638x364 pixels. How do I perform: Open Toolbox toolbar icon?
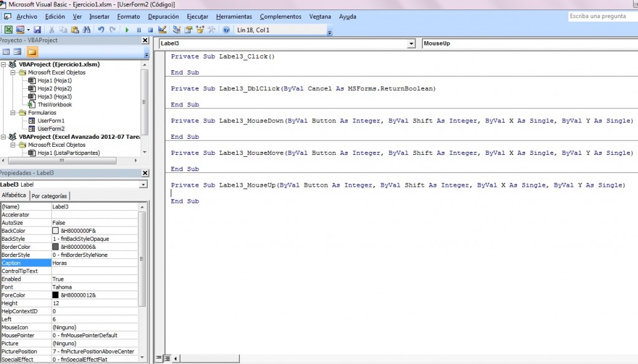pyautogui.click(x=212, y=30)
